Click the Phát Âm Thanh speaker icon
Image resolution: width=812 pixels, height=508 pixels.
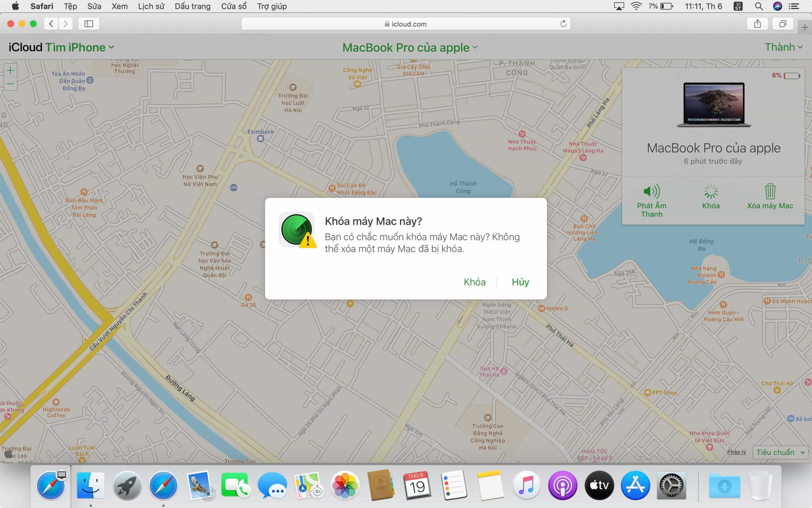click(652, 191)
